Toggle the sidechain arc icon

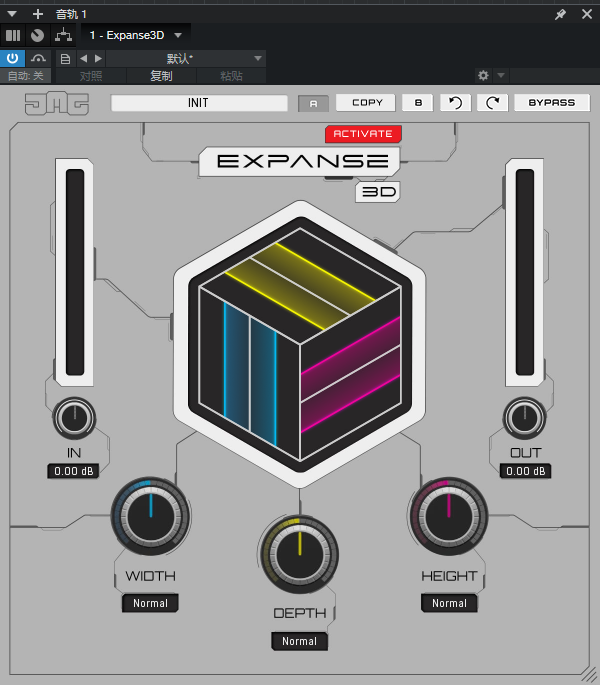38,58
